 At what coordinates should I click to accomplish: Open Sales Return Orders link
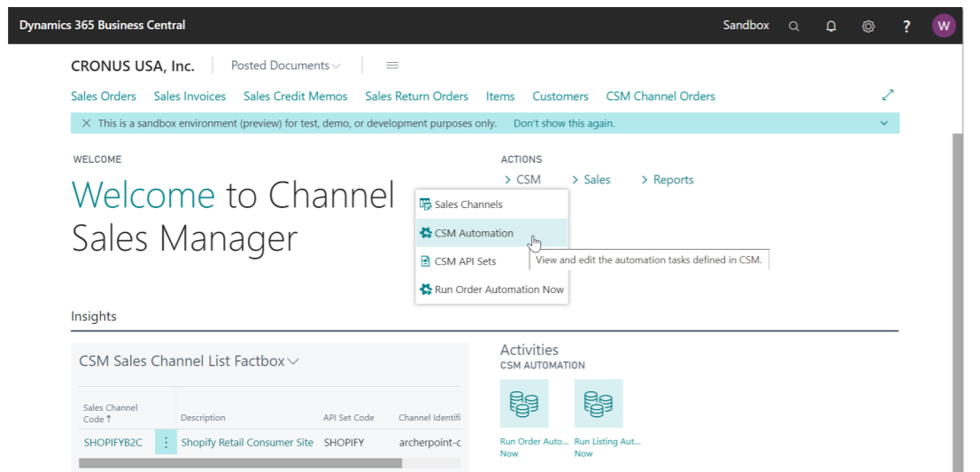coord(416,97)
